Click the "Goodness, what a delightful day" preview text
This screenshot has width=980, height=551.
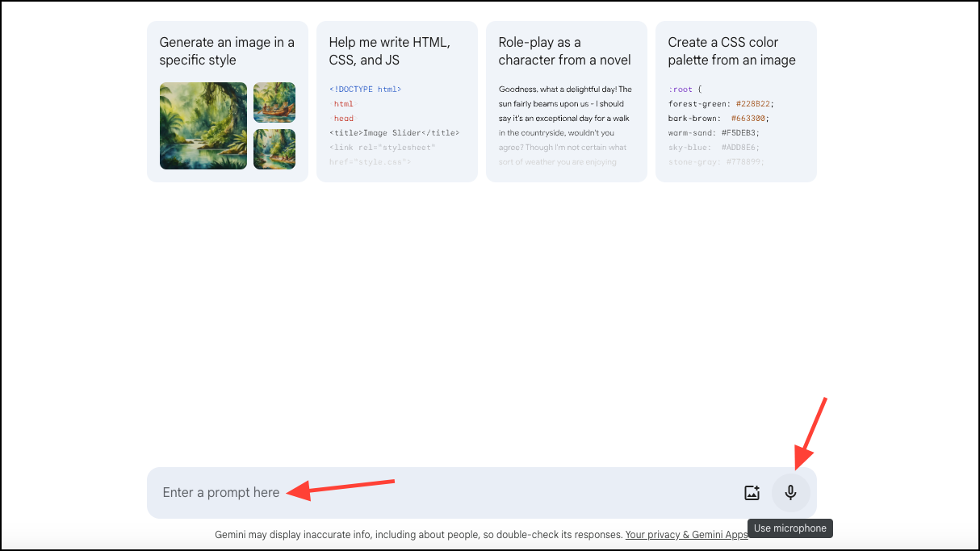(565, 90)
